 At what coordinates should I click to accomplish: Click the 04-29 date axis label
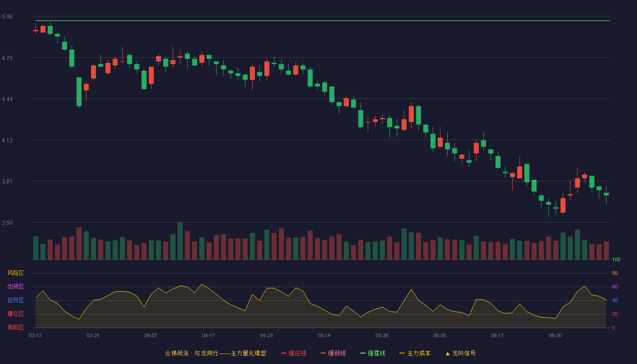click(266, 335)
